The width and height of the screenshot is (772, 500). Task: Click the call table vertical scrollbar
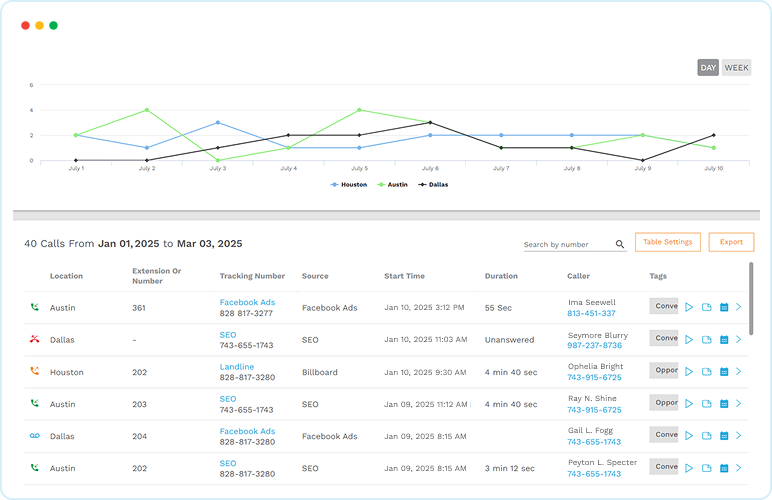tap(751, 299)
